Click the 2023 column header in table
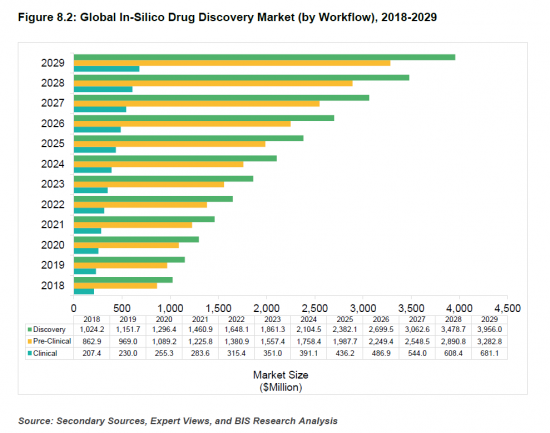This screenshot has width=550, height=433. pyautogui.click(x=272, y=319)
